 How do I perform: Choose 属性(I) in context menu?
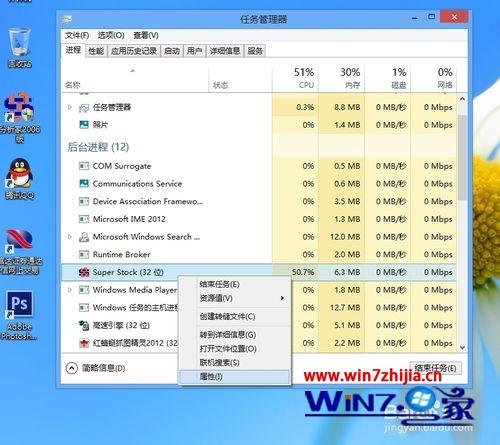point(235,377)
